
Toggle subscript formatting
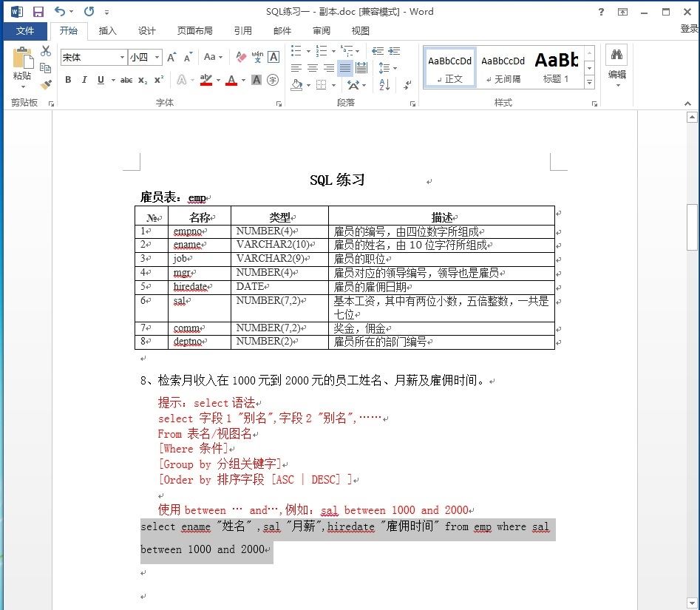click(143, 80)
